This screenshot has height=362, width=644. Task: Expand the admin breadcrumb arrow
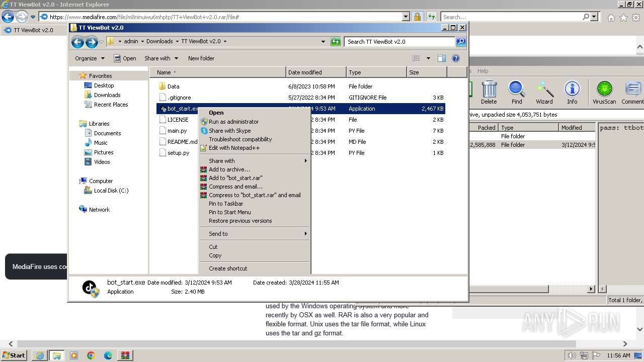click(142, 42)
